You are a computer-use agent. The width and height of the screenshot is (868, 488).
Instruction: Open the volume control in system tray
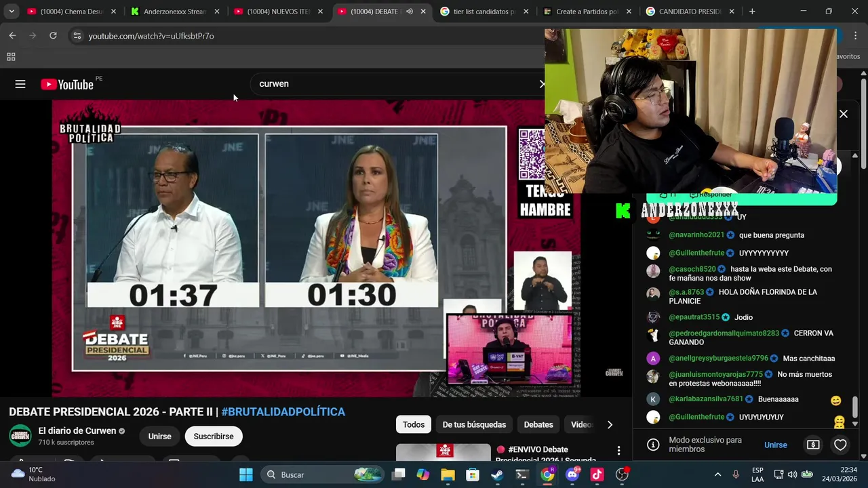click(792, 474)
